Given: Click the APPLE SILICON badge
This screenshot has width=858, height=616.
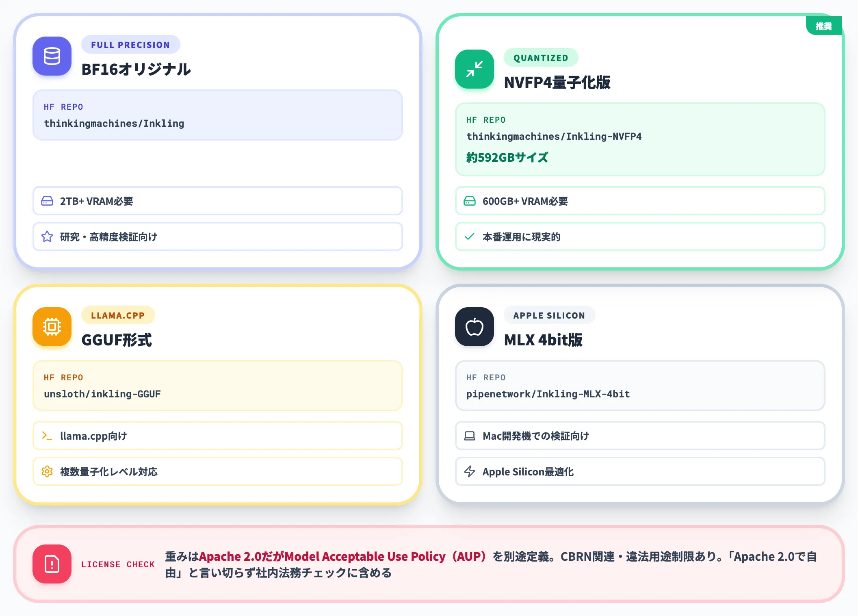Looking at the screenshot, I should click(549, 315).
